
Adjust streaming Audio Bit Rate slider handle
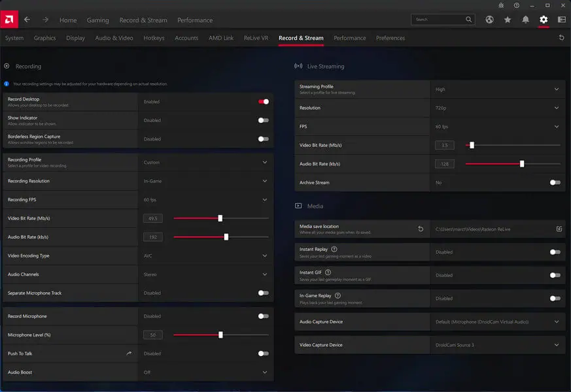(x=522, y=163)
